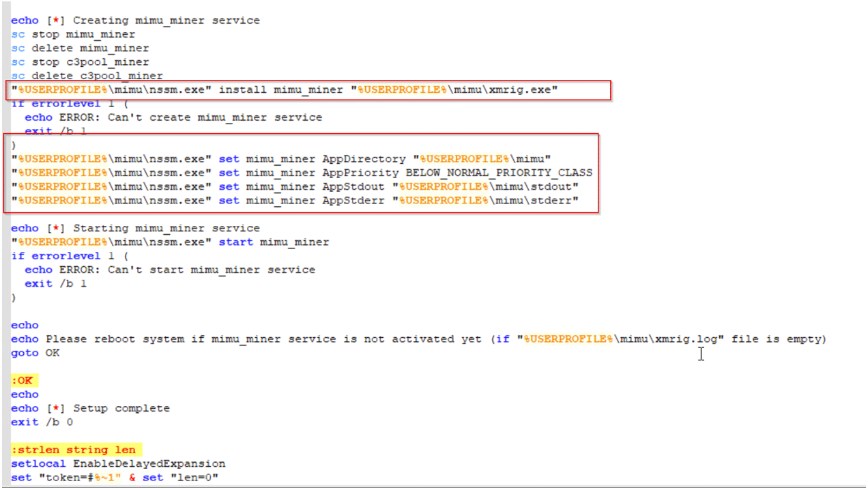Click 'echo [*] Starting mimu_miner service'
868x488 pixels.
(x=135, y=228)
